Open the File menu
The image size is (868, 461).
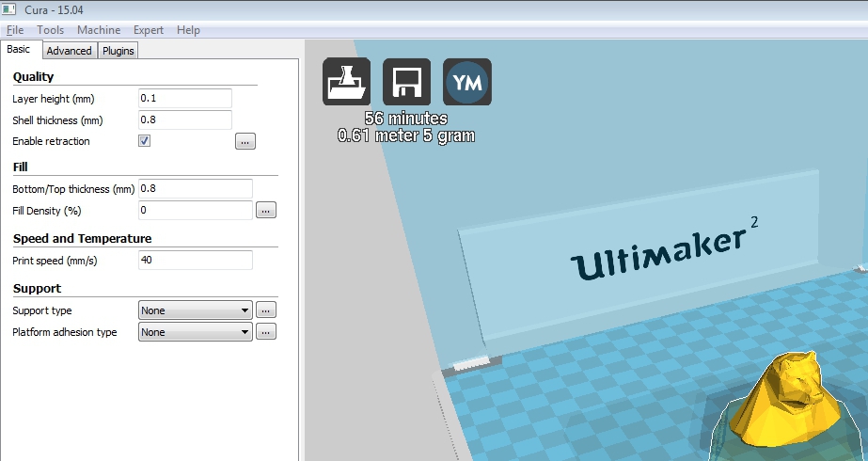click(15, 30)
